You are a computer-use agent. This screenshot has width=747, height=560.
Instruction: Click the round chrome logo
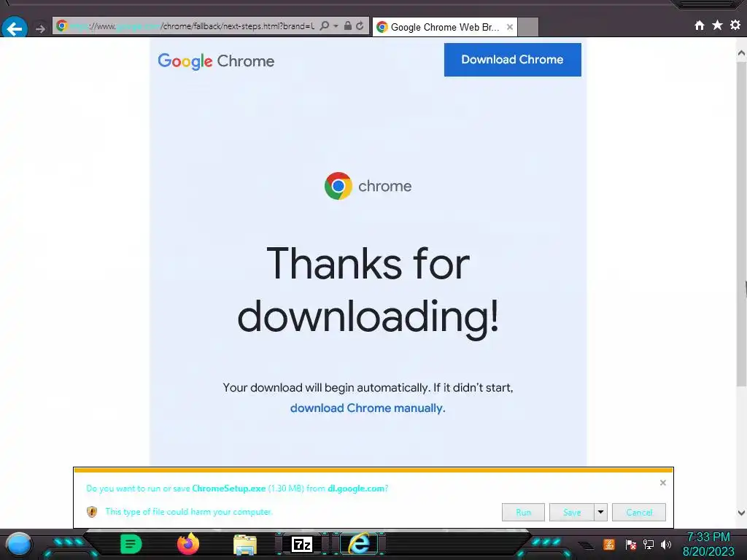click(x=338, y=186)
